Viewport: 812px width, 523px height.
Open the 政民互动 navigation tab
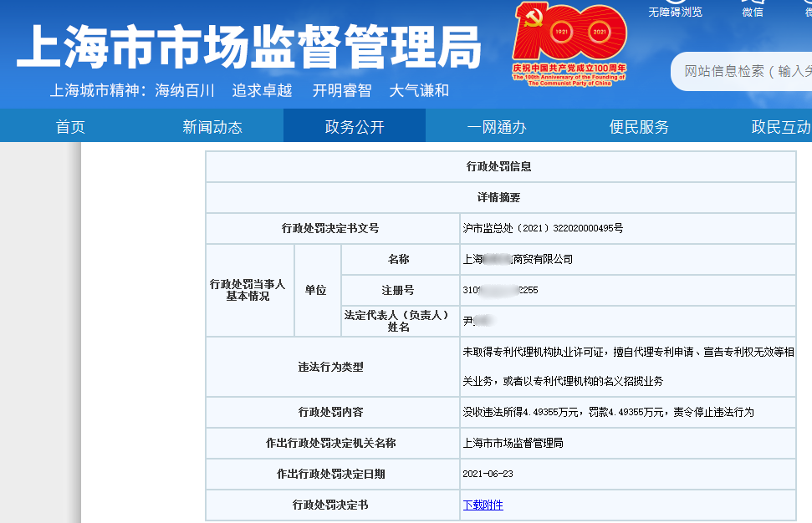point(781,127)
